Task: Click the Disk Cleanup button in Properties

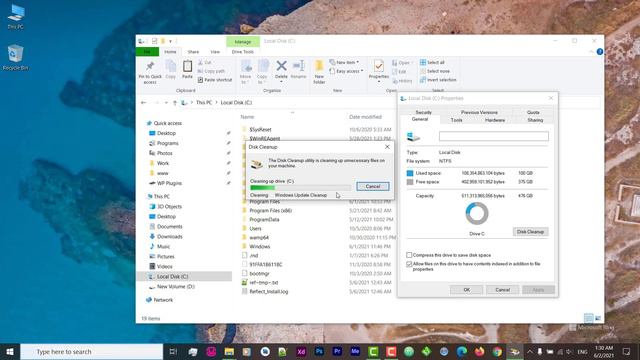Action: coord(530,232)
